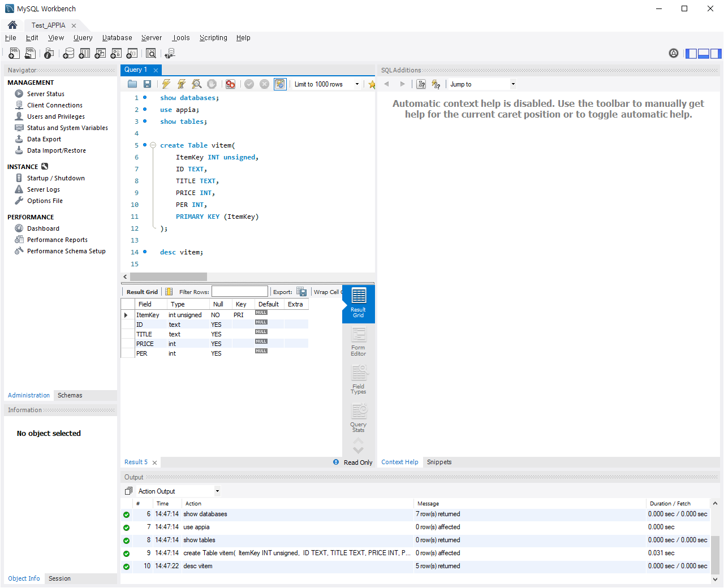Switch to the Schemas navigator tab
The height and width of the screenshot is (588, 724).
70,395
